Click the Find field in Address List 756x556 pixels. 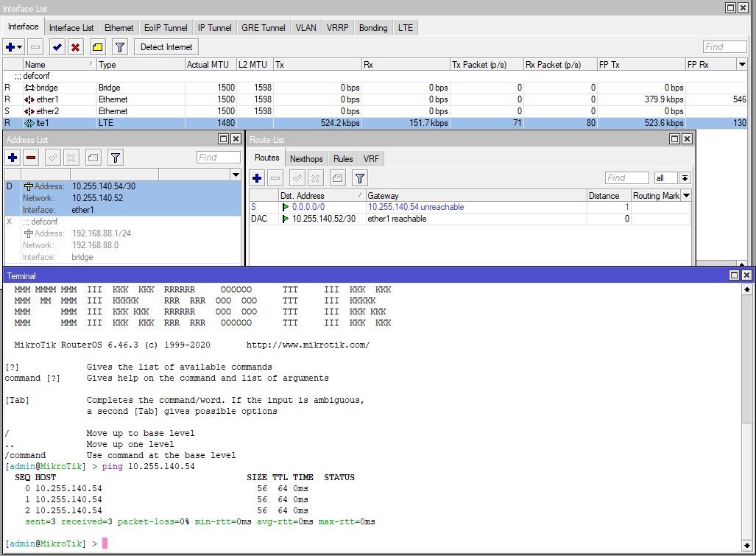pos(219,157)
